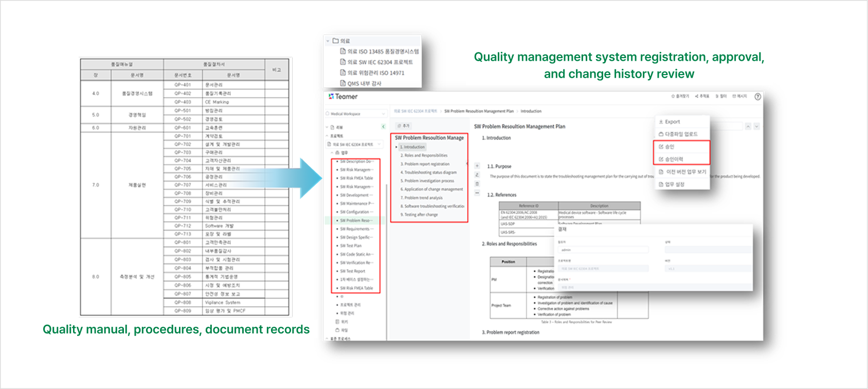Image resolution: width=868 pixels, height=389 pixels.
Task: Click QP-401 cell in quality manual table
Action: tap(183, 85)
